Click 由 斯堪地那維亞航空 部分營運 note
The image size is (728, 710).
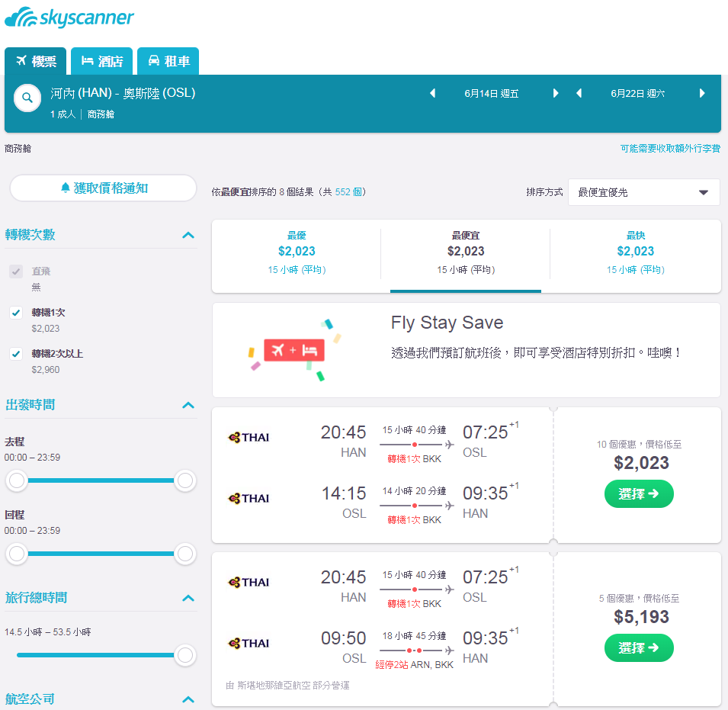[x=287, y=686]
